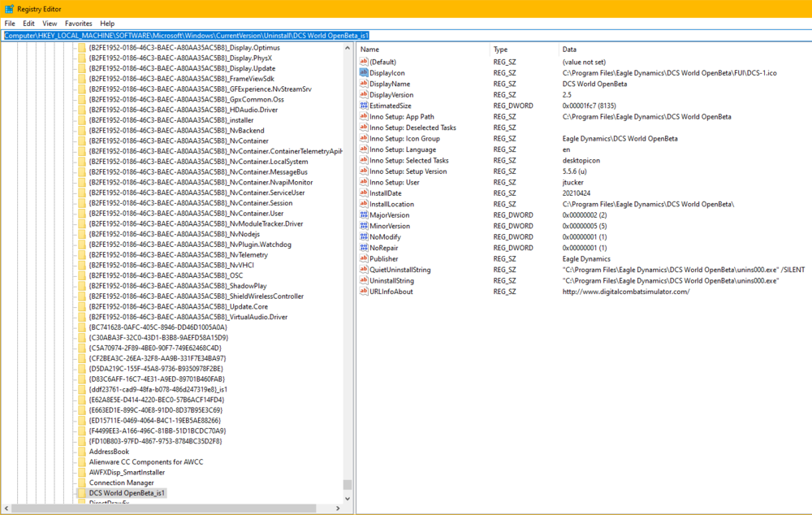
Task: Select the _ShadowPlay registry key
Action: (x=178, y=285)
